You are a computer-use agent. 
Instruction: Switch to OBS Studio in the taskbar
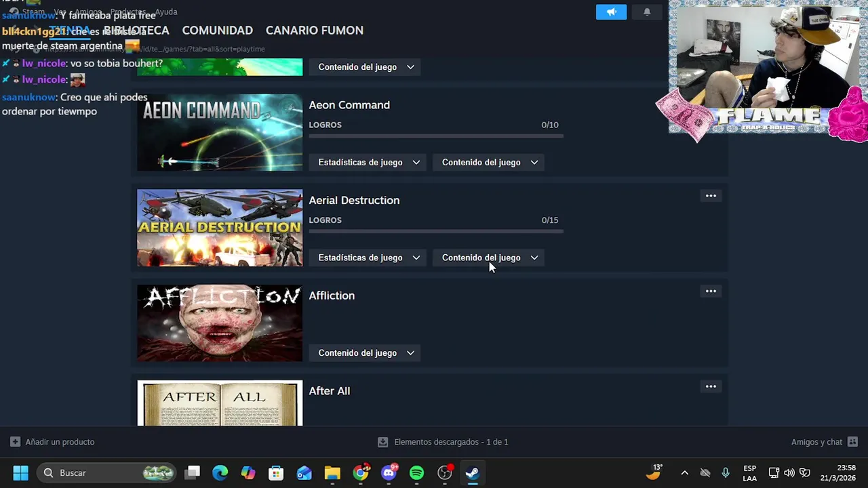point(445,473)
